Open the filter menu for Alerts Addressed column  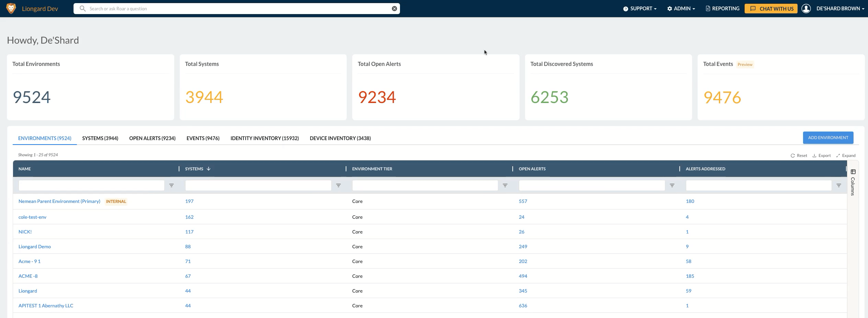(838, 185)
